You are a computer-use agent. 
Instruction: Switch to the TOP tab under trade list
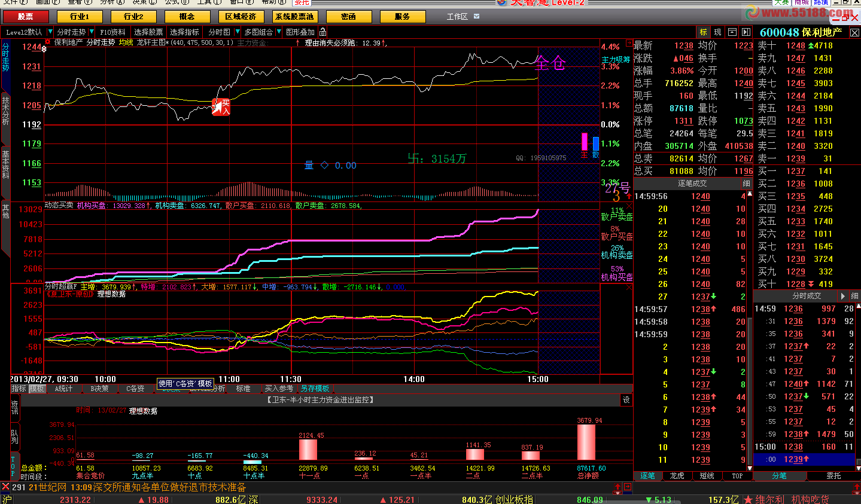737,476
